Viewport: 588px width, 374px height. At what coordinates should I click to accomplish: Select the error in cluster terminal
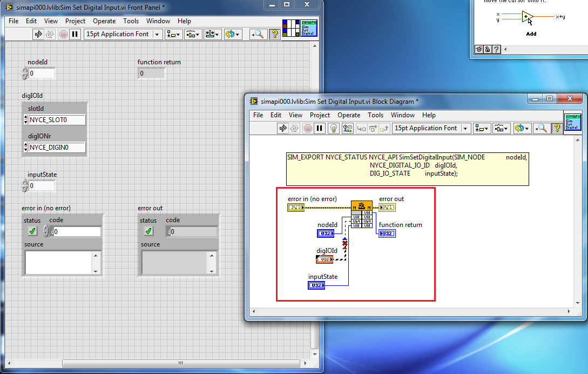click(296, 208)
